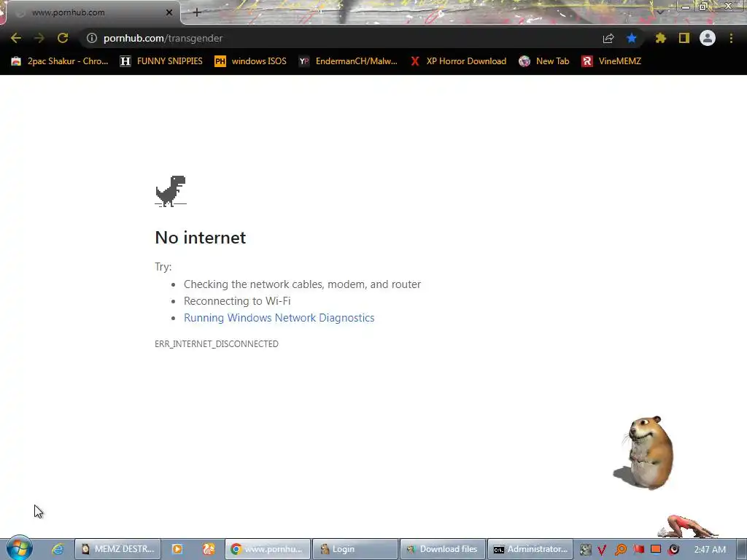Click the 'No internet' heading
This screenshot has height=560, width=747.
tap(200, 237)
